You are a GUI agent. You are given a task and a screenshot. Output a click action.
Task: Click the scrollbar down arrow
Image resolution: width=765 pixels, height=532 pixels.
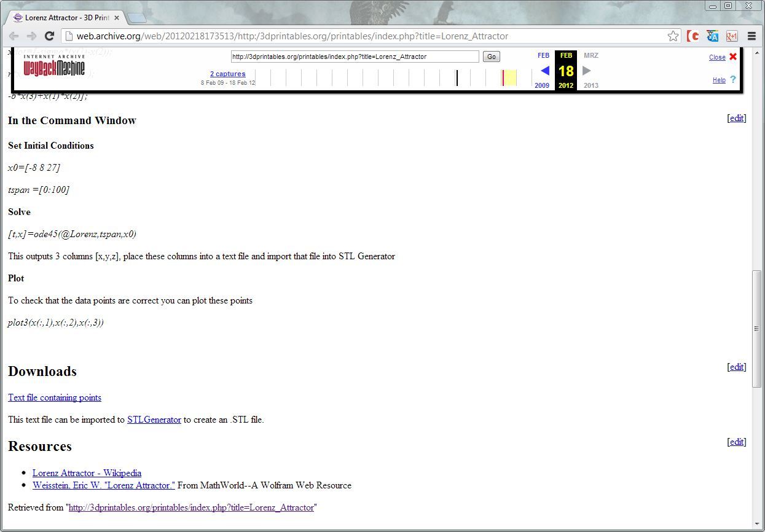click(x=758, y=523)
